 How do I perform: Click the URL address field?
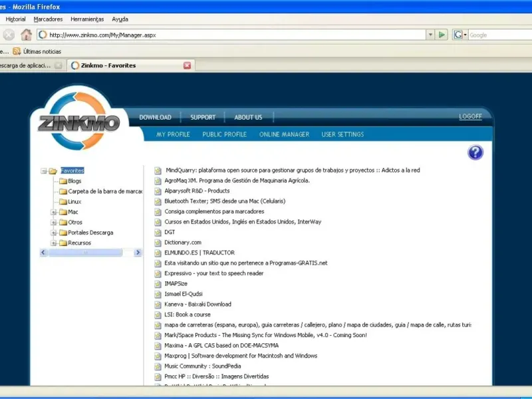point(231,35)
